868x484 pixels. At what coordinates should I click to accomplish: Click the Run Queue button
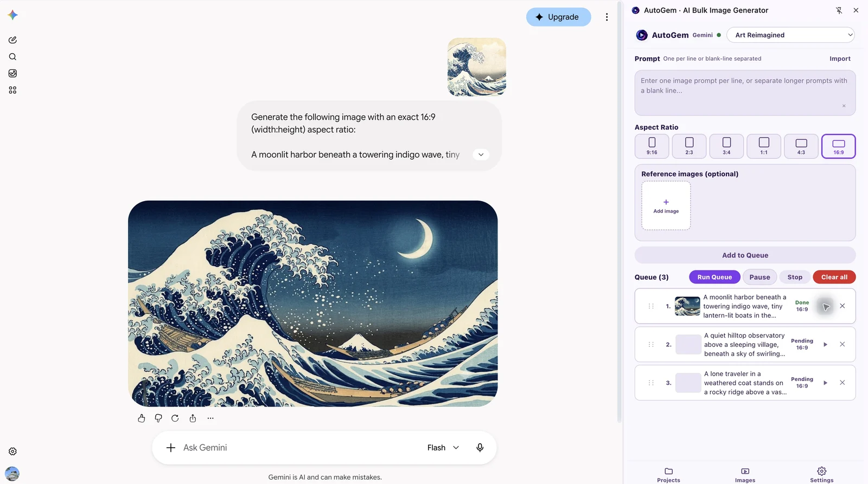click(x=714, y=278)
